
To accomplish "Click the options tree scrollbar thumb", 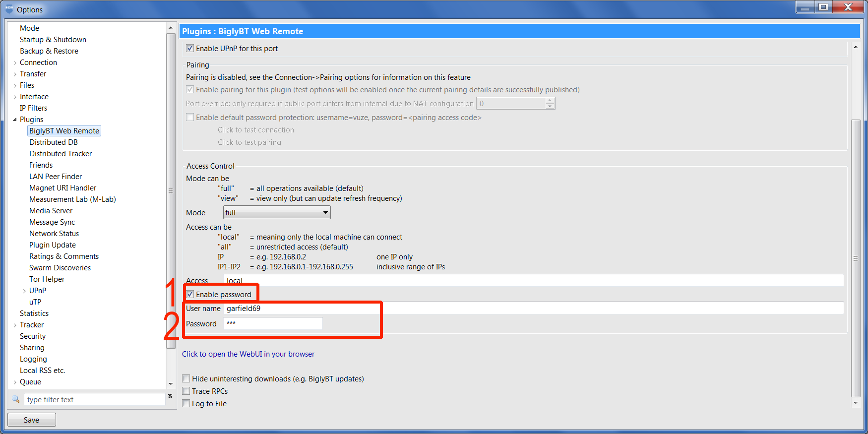I will click(171, 191).
